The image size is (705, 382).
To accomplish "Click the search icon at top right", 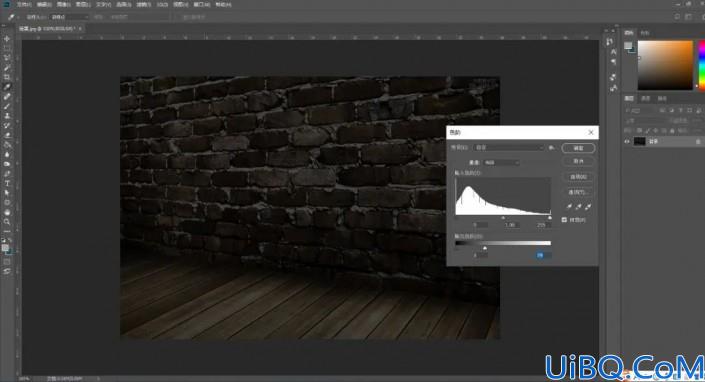I will click(677, 17).
